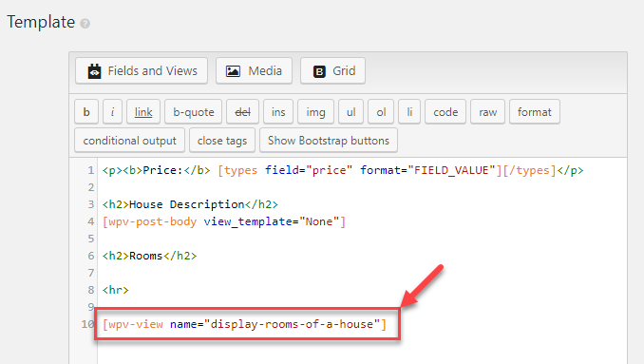This screenshot has width=644, height=364.
Task: Click the del quicktag button
Action: point(242,112)
